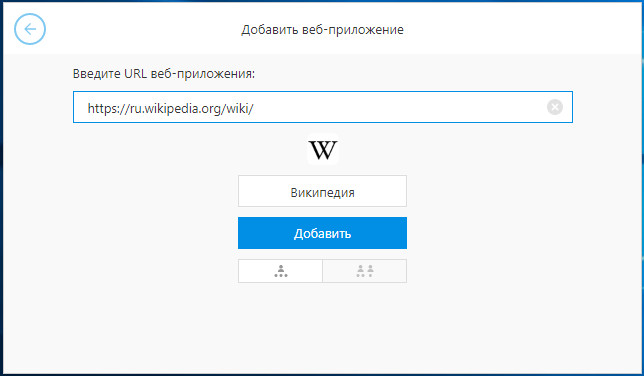
Task: Edit the app name field 'Википедия'
Action: 322,191
